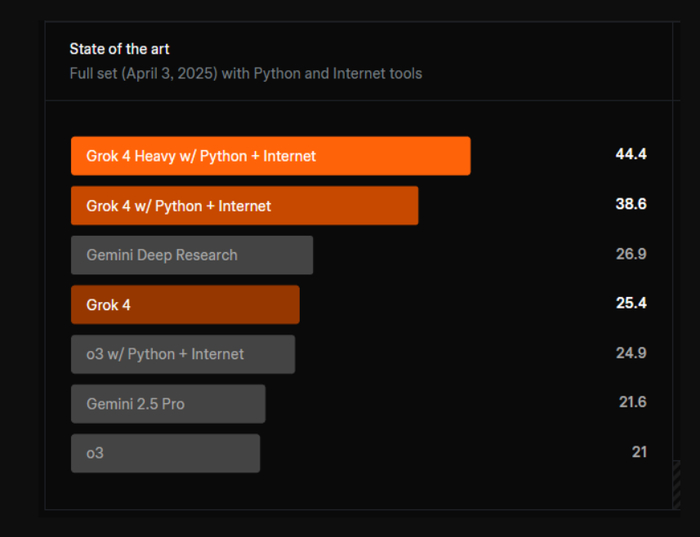700x537 pixels.
Task: Click the plain o3 bar at bottom
Action: tap(165, 453)
